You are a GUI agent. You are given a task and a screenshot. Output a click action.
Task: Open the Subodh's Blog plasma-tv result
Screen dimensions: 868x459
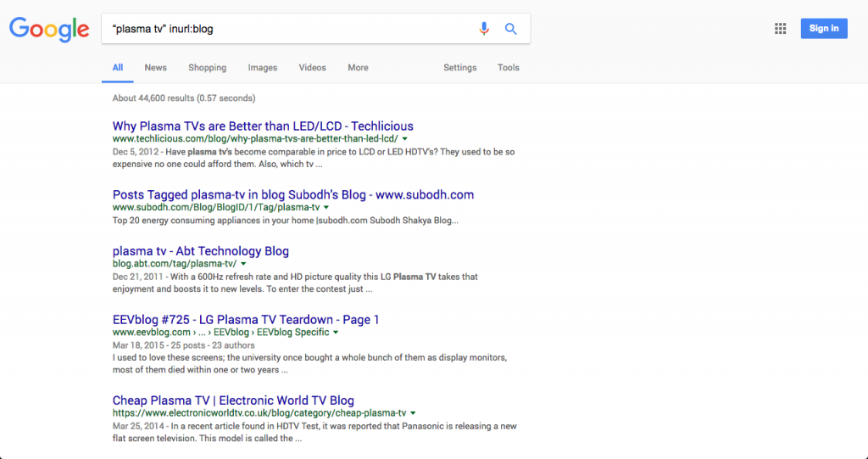(292, 194)
